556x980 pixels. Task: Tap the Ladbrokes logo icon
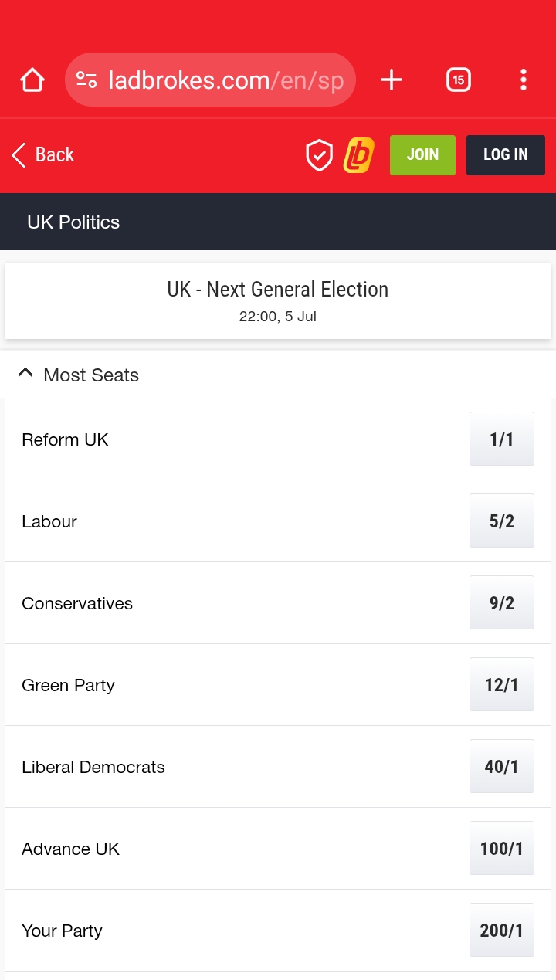pos(359,155)
